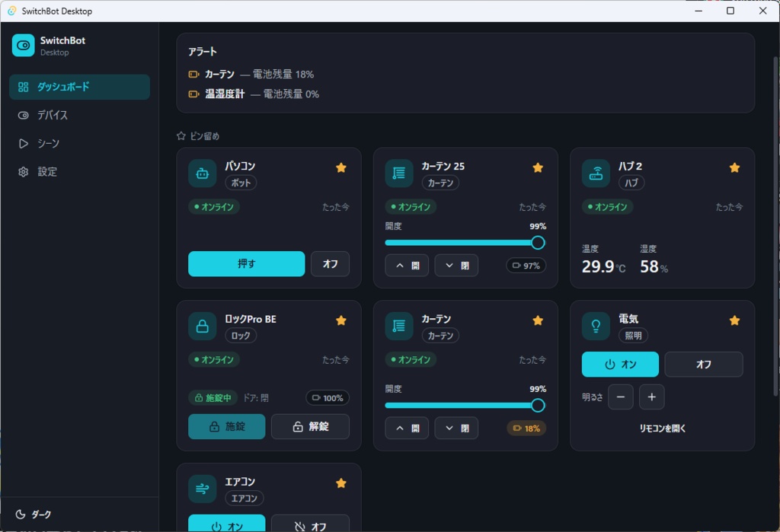Turn off エアコン with オフ button

(311, 524)
